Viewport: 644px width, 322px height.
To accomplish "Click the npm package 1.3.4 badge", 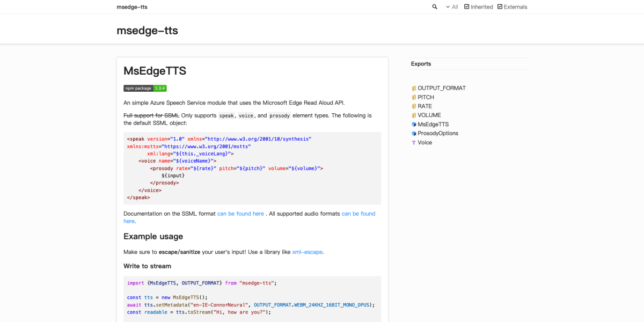I will (145, 88).
